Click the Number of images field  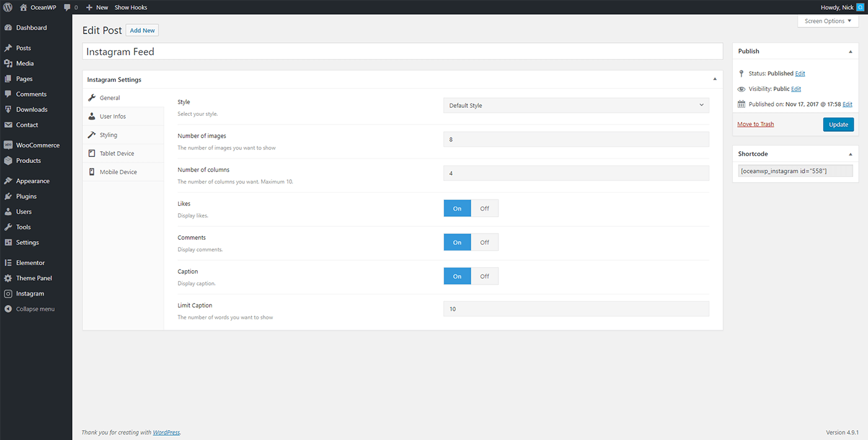tap(576, 139)
